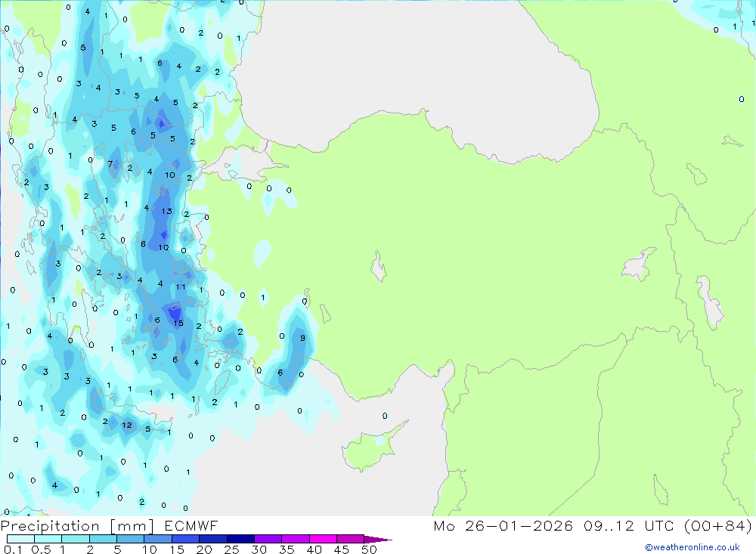This screenshot has height=554, width=756.
Task: Click the '(00+84)' forecast step text
Action: pyautogui.click(x=718, y=525)
